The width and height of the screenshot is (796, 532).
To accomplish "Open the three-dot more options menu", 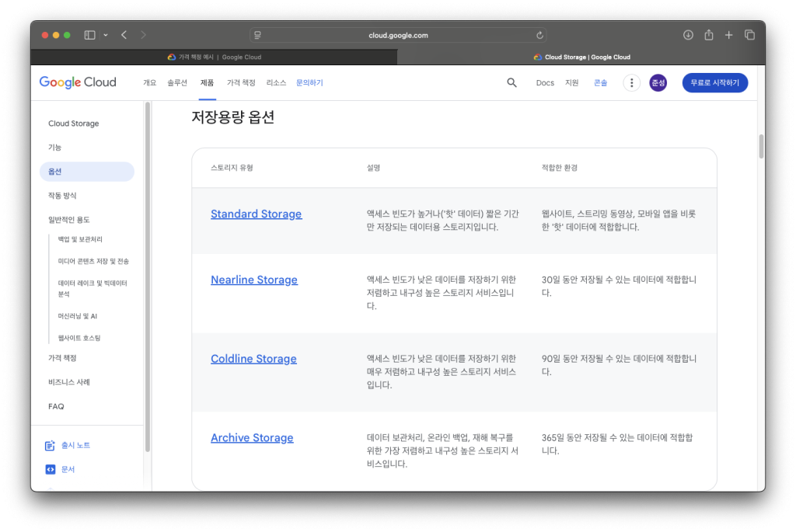I will pyautogui.click(x=632, y=83).
